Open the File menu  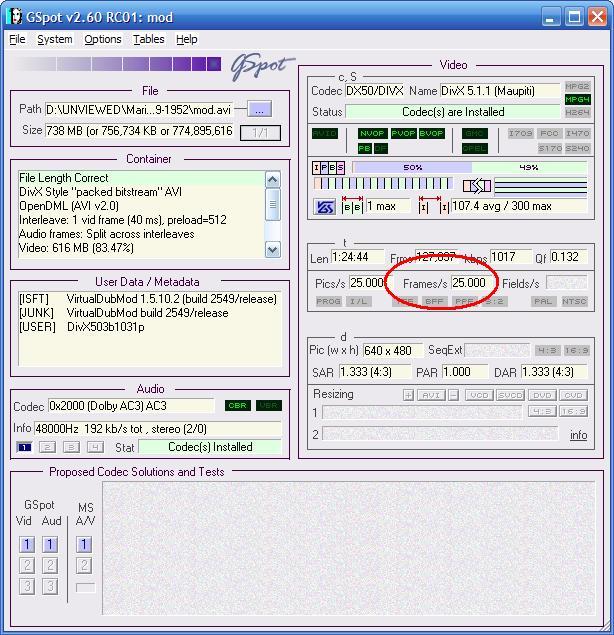pyautogui.click(x=17, y=39)
